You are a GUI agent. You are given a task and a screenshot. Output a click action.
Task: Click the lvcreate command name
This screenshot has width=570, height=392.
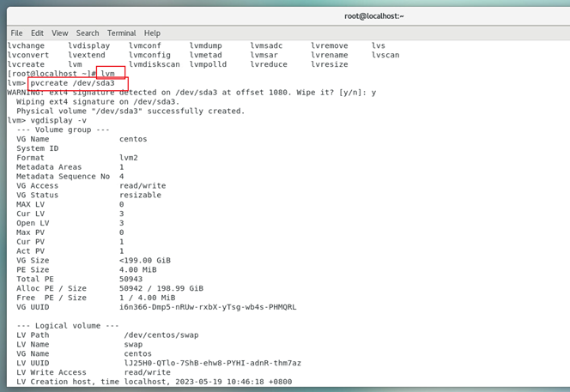point(26,64)
